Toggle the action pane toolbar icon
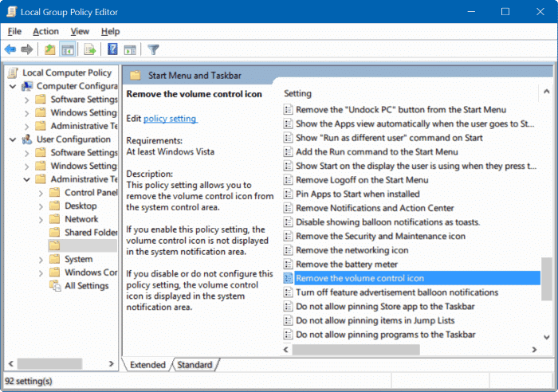Screen dimensions: 558x392 (130, 50)
